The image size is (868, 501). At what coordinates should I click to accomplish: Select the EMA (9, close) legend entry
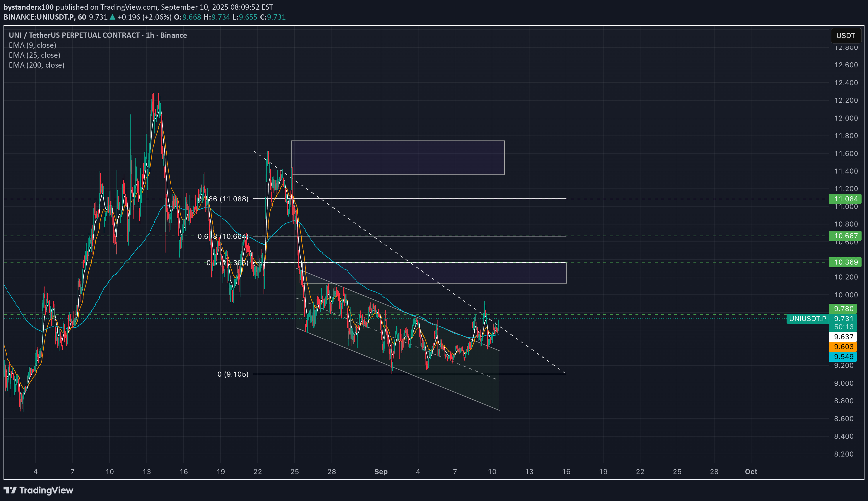tap(33, 45)
